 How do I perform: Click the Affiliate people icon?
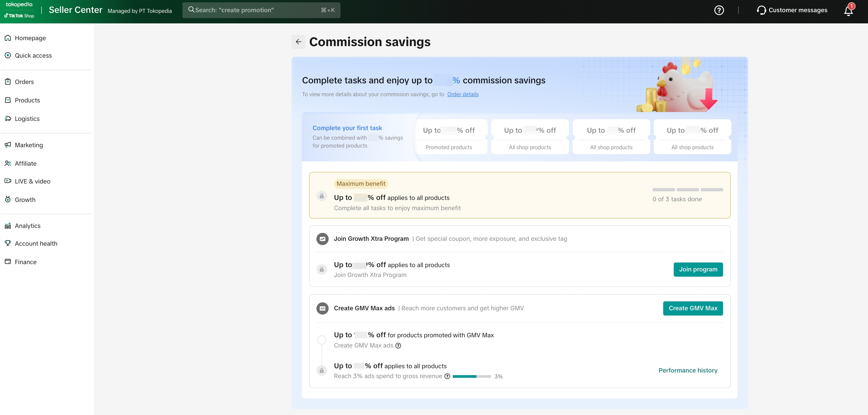8,163
